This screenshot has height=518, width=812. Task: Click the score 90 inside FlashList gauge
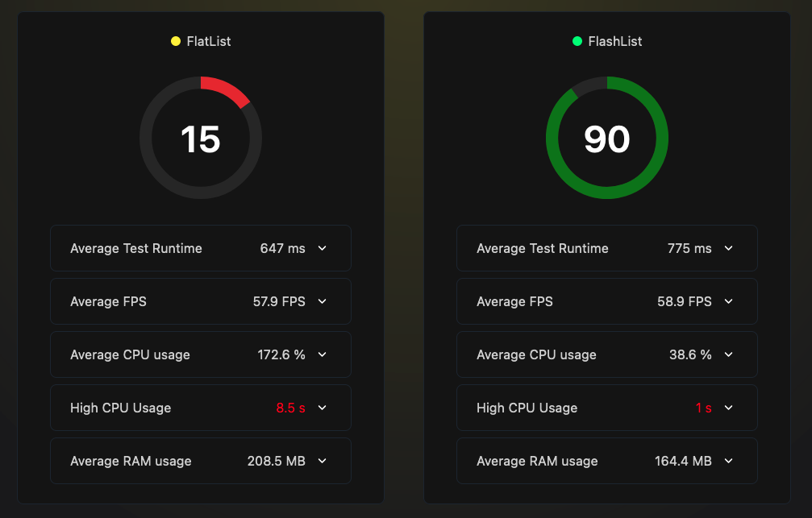point(607,139)
